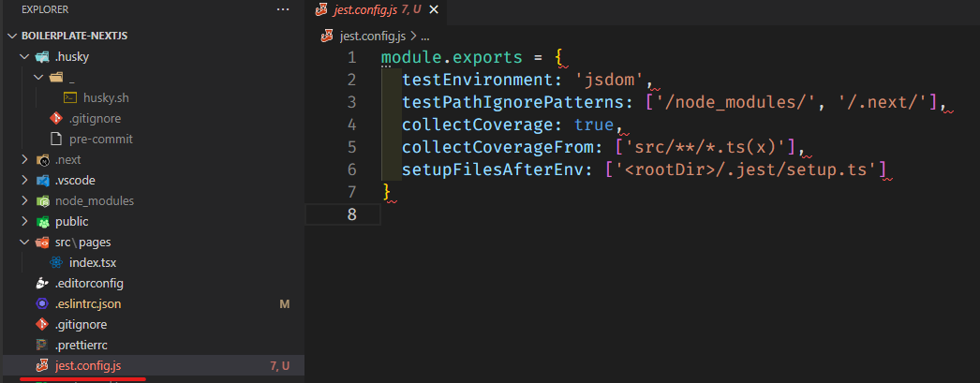
Task: Click the Jest icon in the editor tab
Action: 322,10
